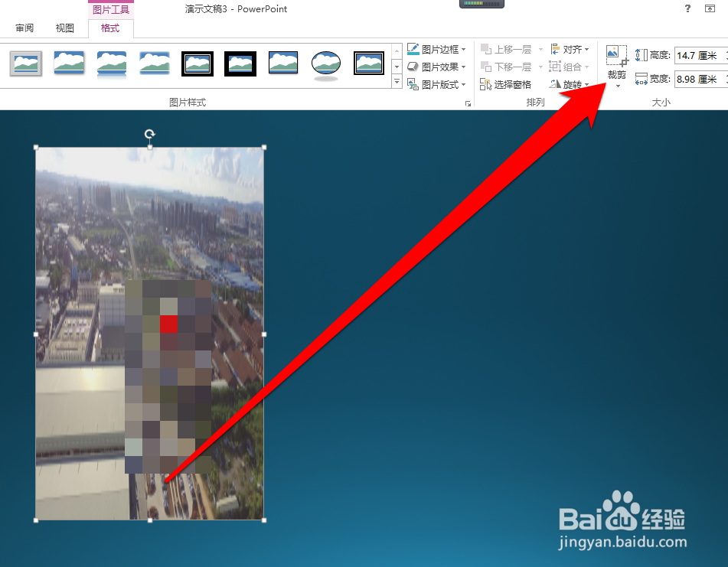The width and height of the screenshot is (728, 567).
Task: Open the Help question mark icon
Action: 687,8
